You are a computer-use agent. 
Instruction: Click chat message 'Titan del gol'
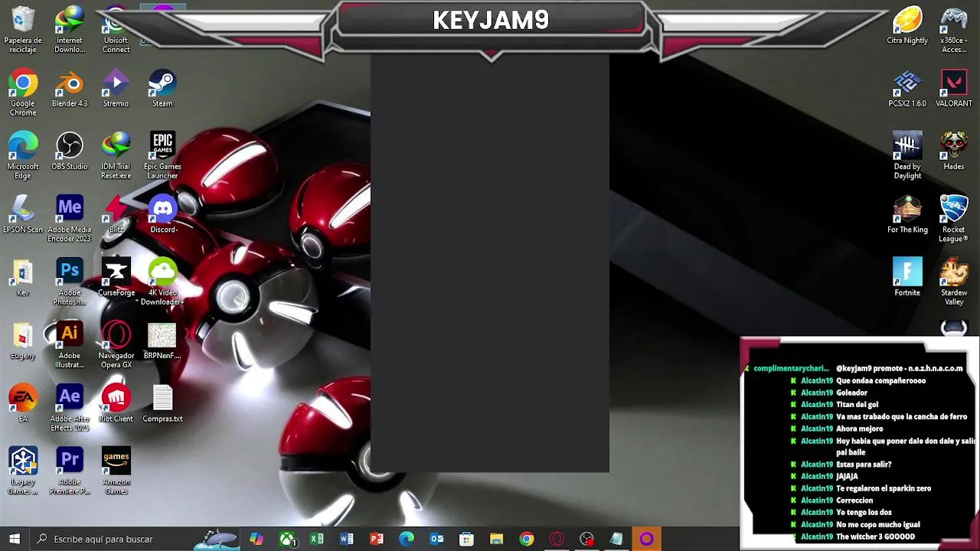(857, 404)
